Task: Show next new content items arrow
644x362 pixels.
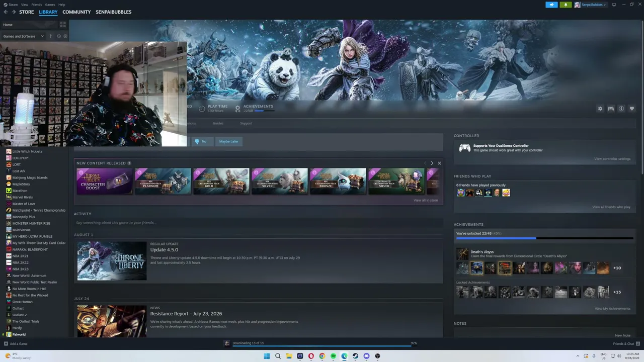Action: (x=432, y=163)
